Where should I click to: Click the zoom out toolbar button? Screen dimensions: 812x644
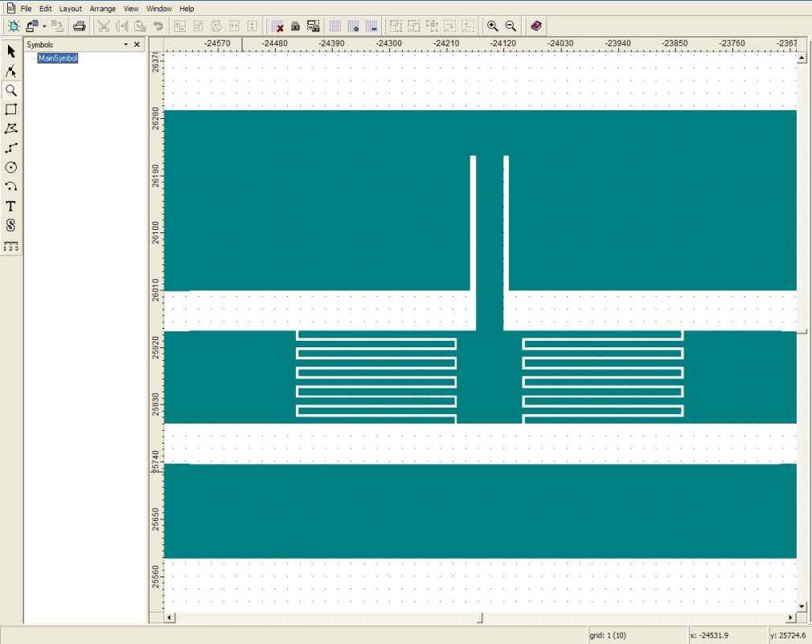point(511,26)
